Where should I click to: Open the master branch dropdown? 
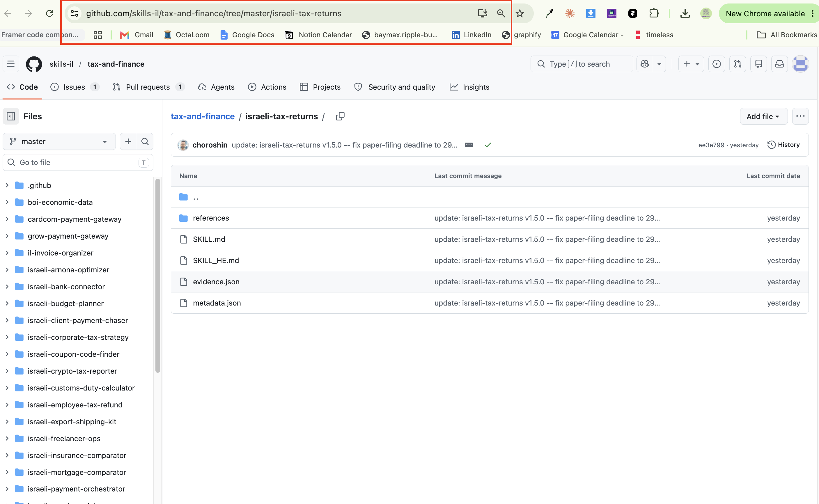pyautogui.click(x=59, y=141)
